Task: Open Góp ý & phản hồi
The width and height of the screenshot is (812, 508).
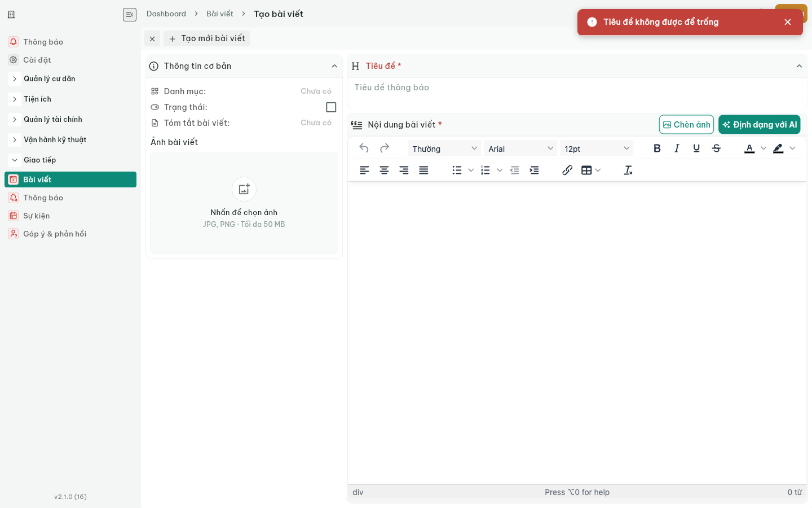Action: (70, 234)
